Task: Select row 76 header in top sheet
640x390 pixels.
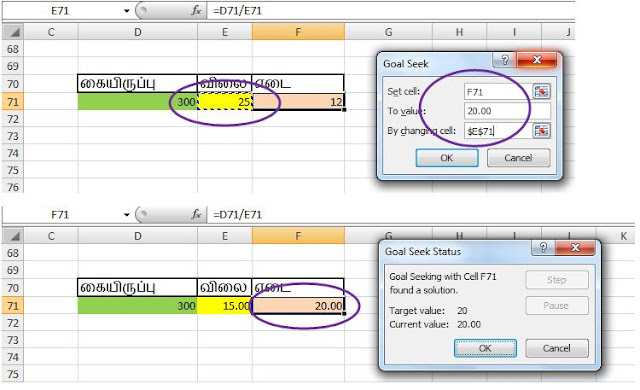Action: point(13,187)
